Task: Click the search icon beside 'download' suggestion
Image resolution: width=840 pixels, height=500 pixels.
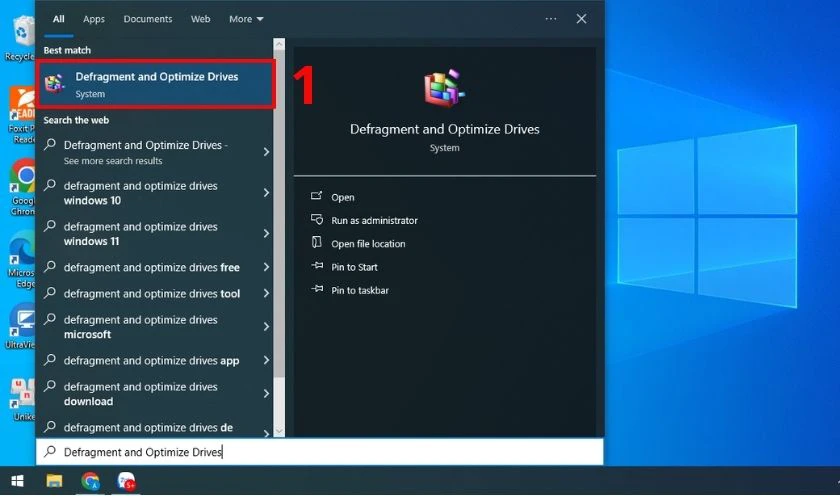Action: point(50,386)
